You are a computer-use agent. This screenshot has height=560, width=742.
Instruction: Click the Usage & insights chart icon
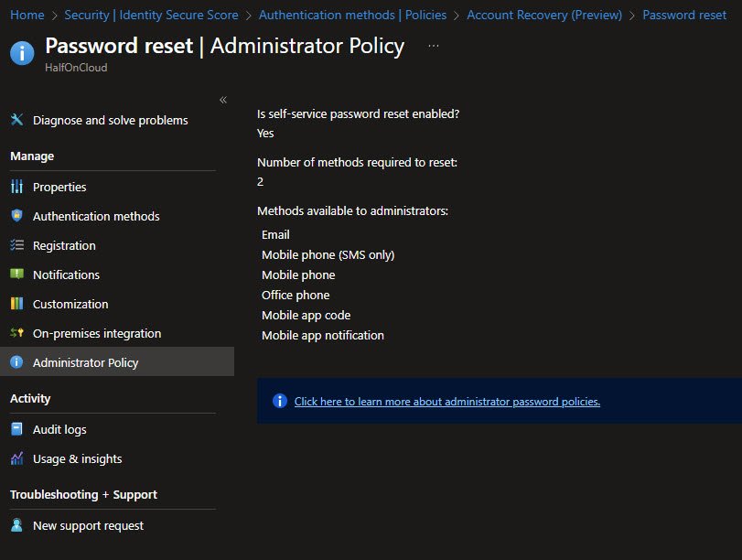(x=16, y=458)
